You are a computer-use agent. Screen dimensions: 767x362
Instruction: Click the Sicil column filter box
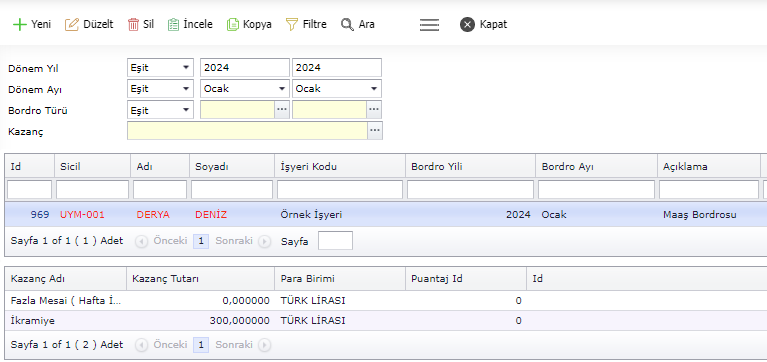92,189
